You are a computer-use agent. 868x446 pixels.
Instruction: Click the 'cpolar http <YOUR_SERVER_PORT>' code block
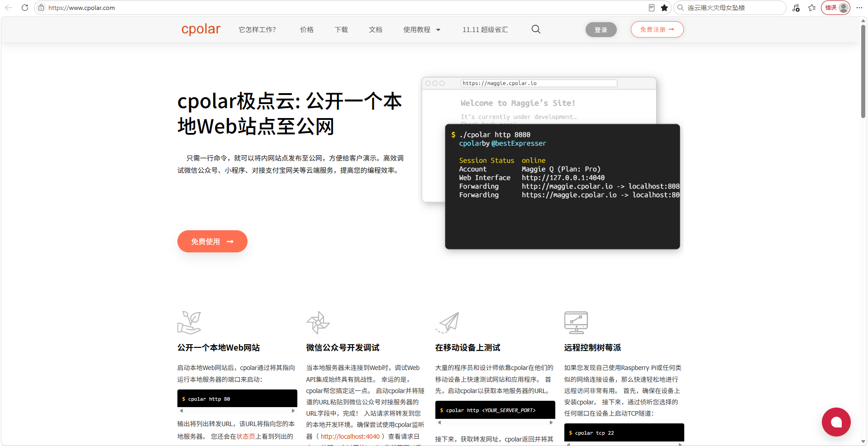[x=495, y=410]
